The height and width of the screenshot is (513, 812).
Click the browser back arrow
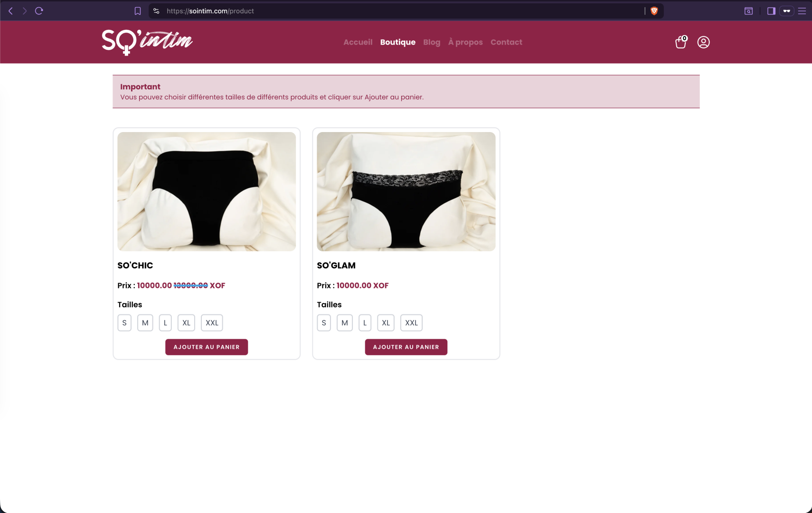(x=10, y=11)
